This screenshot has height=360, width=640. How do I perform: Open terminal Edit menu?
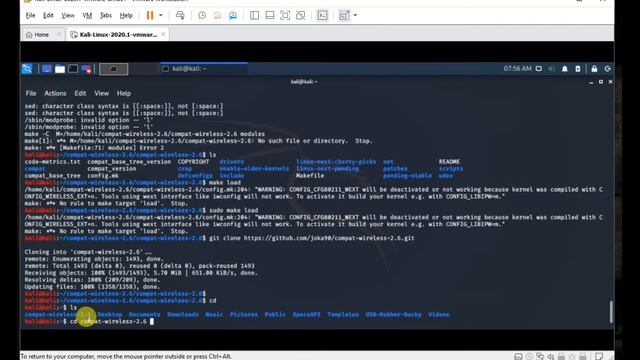(x=80, y=93)
